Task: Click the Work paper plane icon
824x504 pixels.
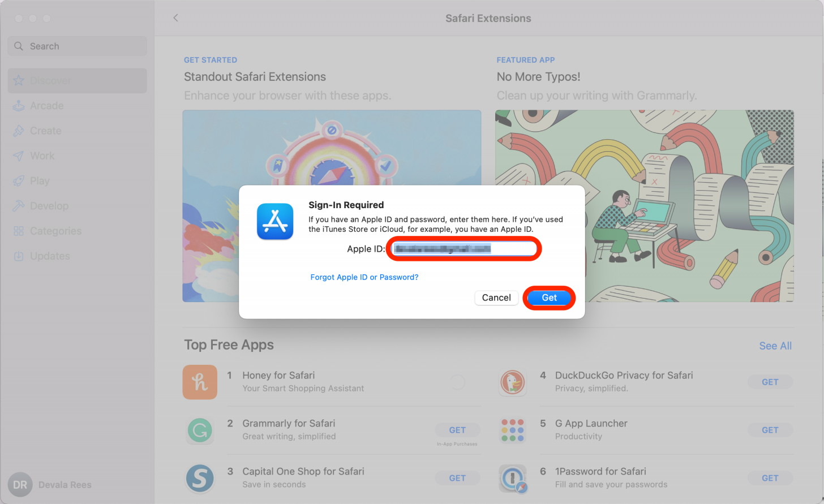Action: point(19,156)
